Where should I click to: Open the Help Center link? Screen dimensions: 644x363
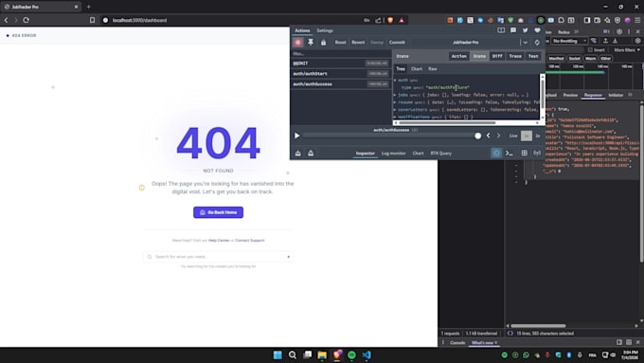coord(219,241)
